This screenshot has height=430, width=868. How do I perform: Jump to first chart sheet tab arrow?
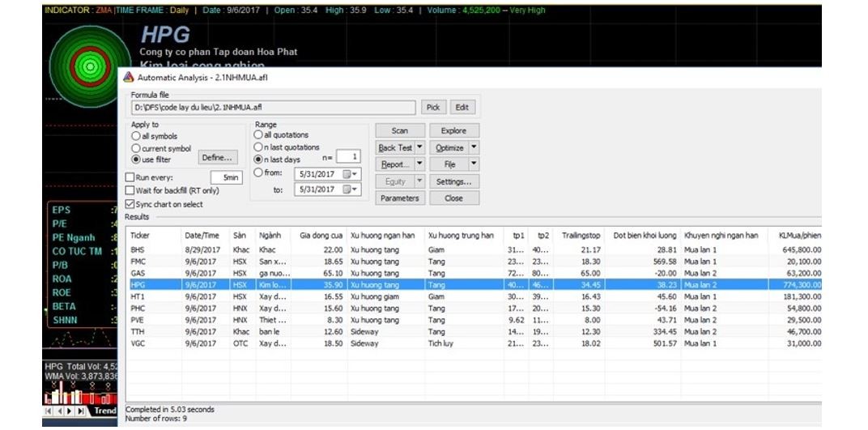tap(48, 411)
